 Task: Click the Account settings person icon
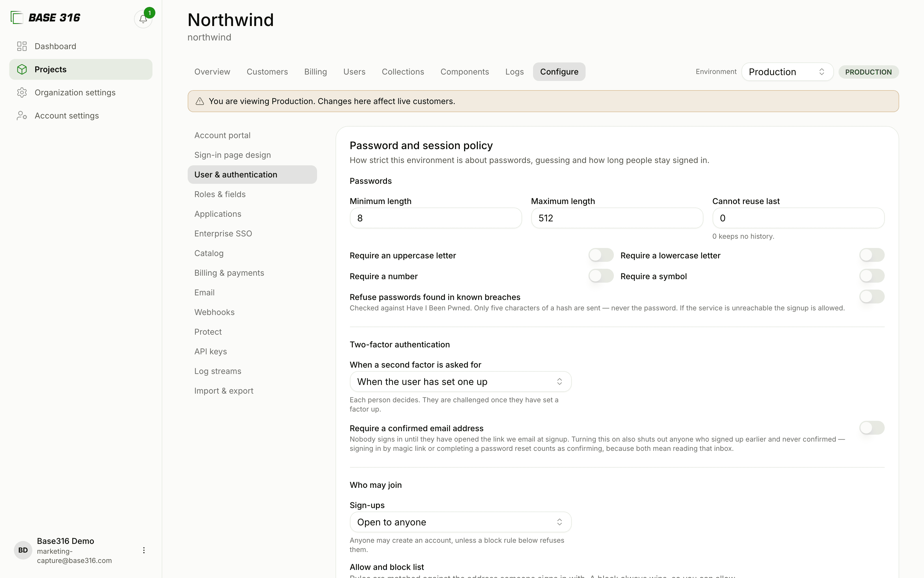22,115
